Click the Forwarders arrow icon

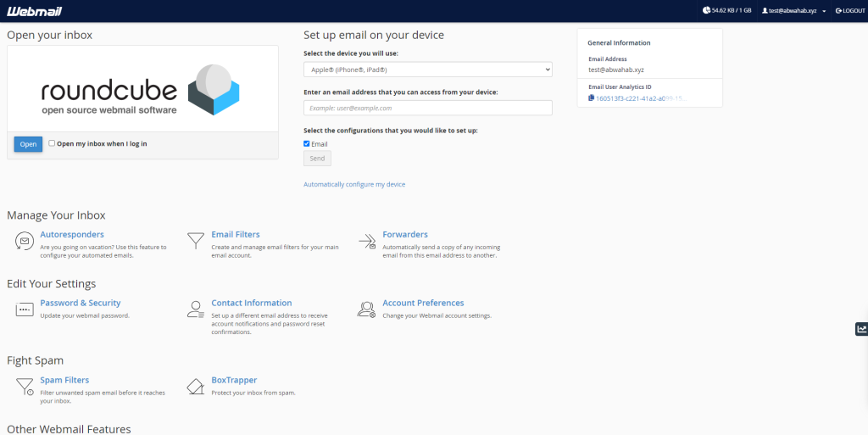[x=367, y=242]
